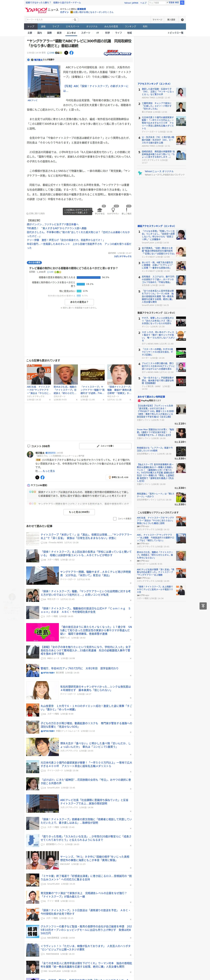Click the ログイン link
Image resolution: width=210 pixels, height=980 pixels.
tap(64, 12)
